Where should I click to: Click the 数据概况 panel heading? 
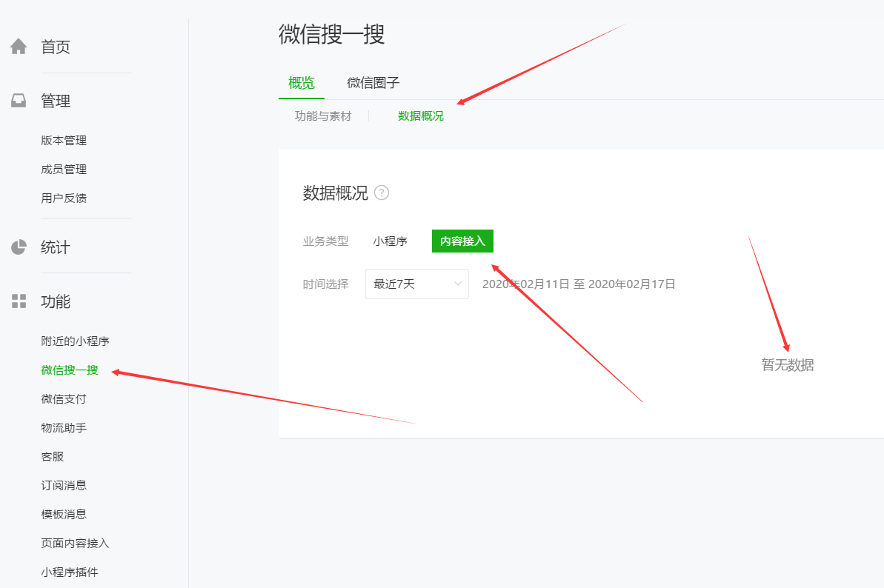point(336,193)
